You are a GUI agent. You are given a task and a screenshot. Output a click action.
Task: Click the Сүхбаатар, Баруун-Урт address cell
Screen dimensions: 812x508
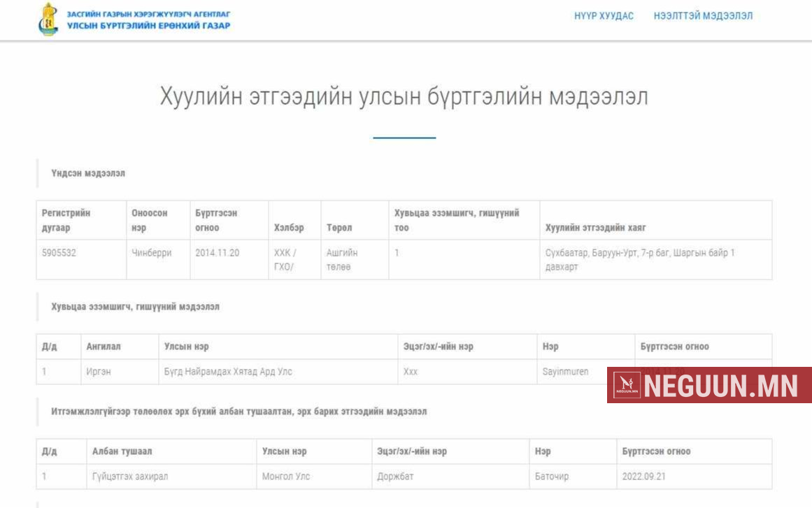(x=640, y=259)
